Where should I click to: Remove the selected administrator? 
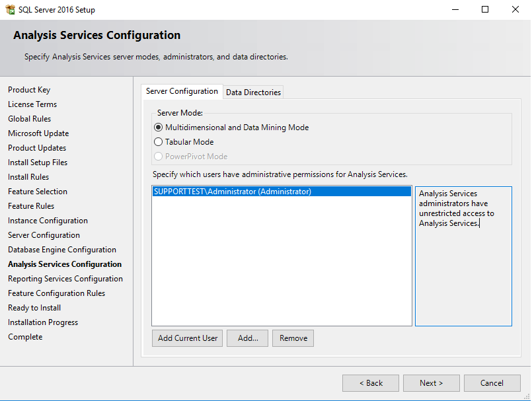point(293,338)
